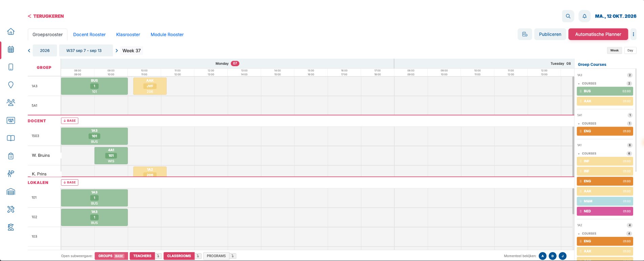644x261 pixels.
Task: Collapse the COURSES list under 1A3
Action: click(x=579, y=83)
